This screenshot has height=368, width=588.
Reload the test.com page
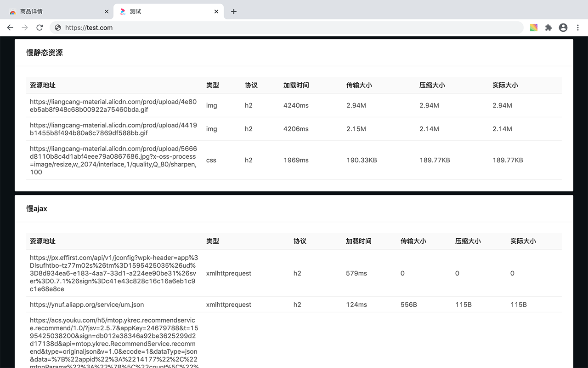pos(40,28)
